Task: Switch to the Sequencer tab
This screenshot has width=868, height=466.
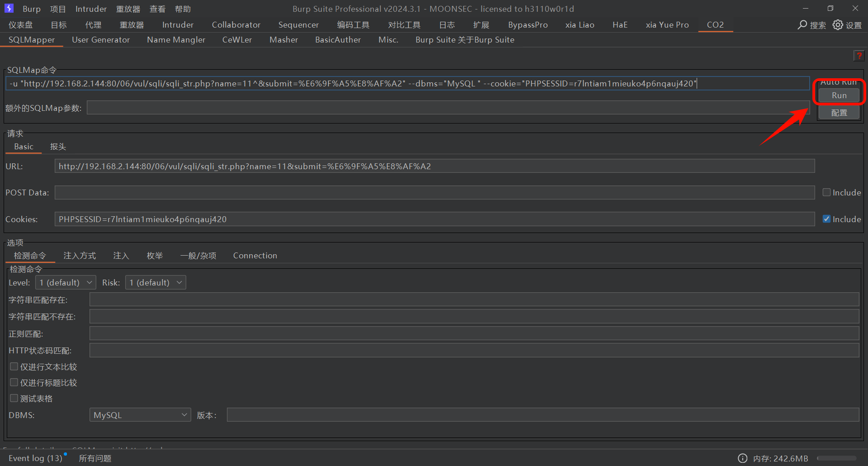Action: (298, 25)
